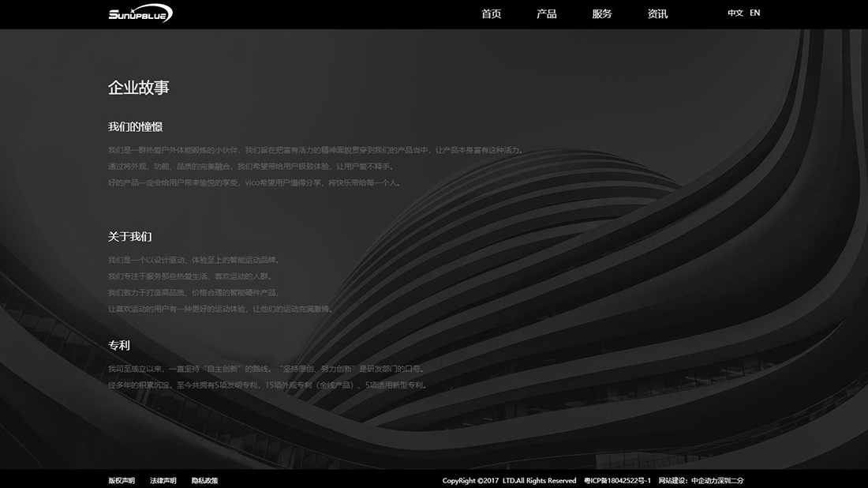This screenshot has height=488, width=868.
Task: Click the 我们的憧憬 section heading
Action: [135, 127]
